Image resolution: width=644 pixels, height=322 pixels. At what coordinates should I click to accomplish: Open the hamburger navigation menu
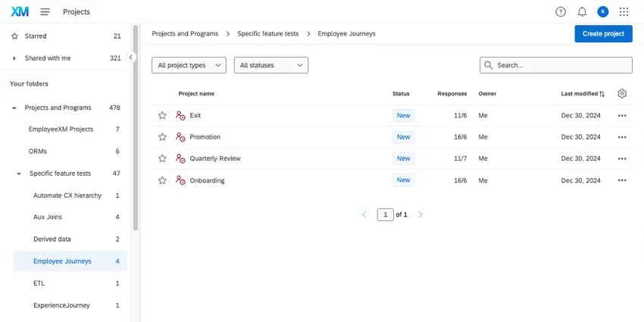[x=45, y=12]
